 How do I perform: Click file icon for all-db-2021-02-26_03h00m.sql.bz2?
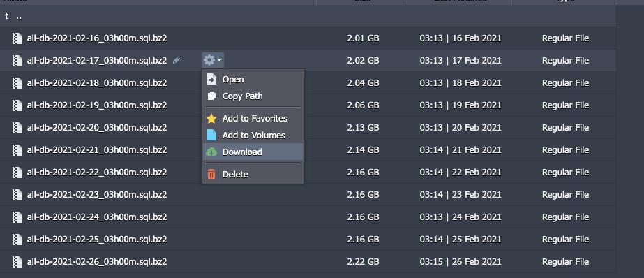click(17, 261)
